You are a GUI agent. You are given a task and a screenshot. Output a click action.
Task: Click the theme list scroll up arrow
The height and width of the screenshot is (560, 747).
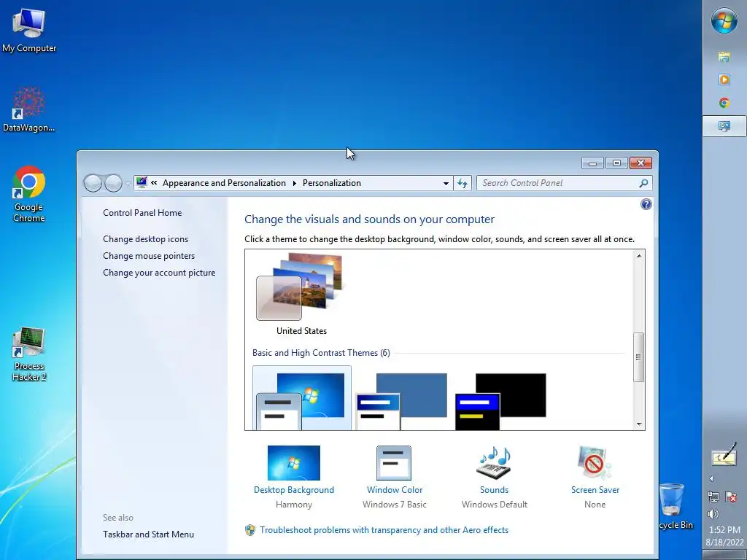(x=639, y=256)
